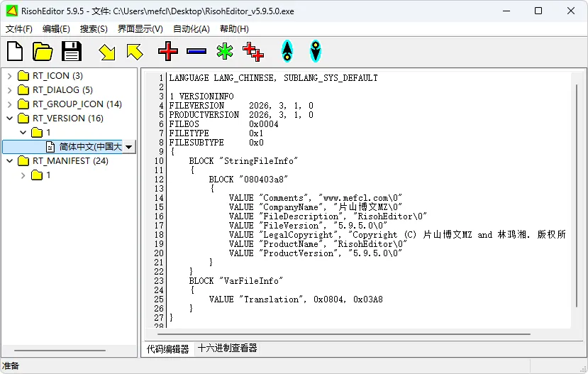
Task: Click the "ProductName" value line
Action: pyautogui.click(x=318, y=244)
